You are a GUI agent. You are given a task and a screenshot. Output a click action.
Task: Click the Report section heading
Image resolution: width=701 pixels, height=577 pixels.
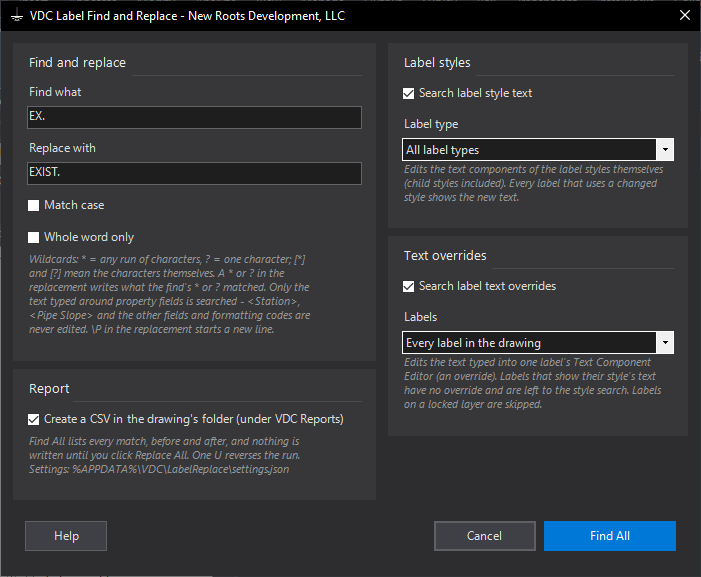point(49,389)
